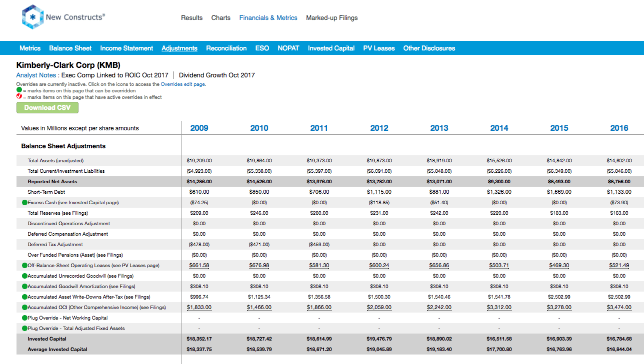Switch to the Balance Sheet tab
Viewport: 644px width, 364px height.
tap(70, 48)
